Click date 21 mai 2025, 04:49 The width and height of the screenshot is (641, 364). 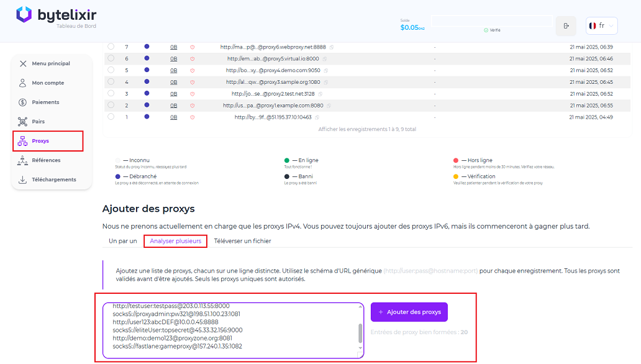pos(591,117)
